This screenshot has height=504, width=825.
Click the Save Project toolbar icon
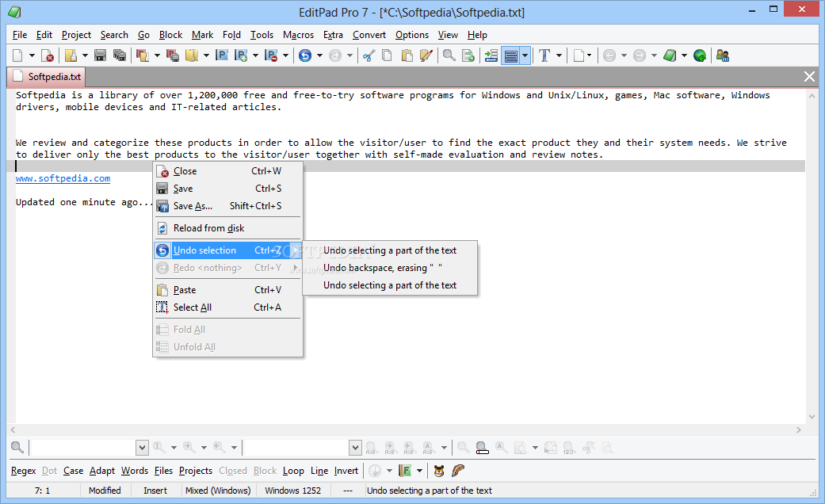click(x=172, y=55)
